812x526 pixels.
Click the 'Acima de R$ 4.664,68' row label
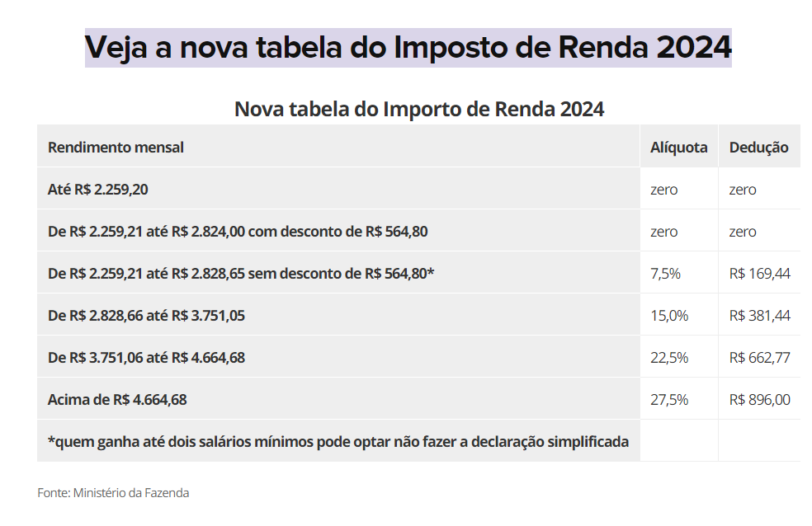[117, 400]
